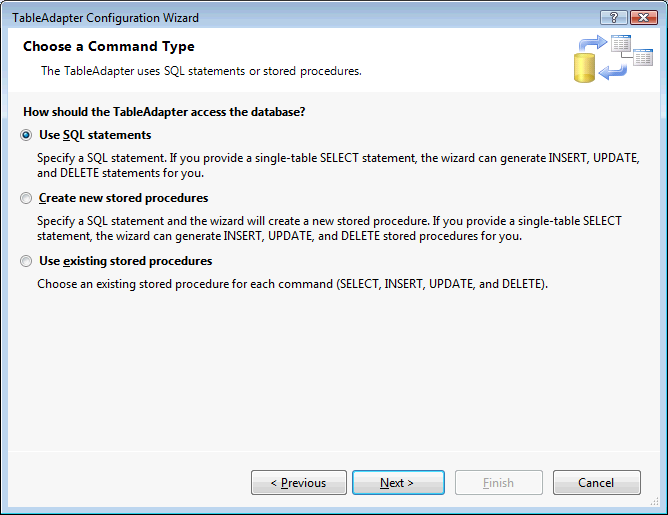This screenshot has width=668, height=515.
Task: Cancel the wizard
Action: click(596, 483)
